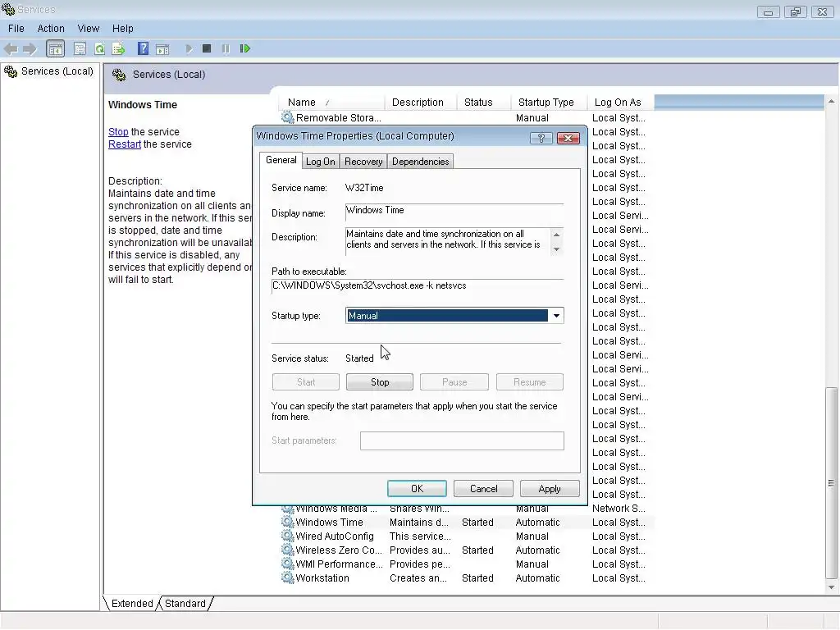Click gear icon beside Removable Storage row
This screenshot has width=840, height=630.
pos(287,117)
